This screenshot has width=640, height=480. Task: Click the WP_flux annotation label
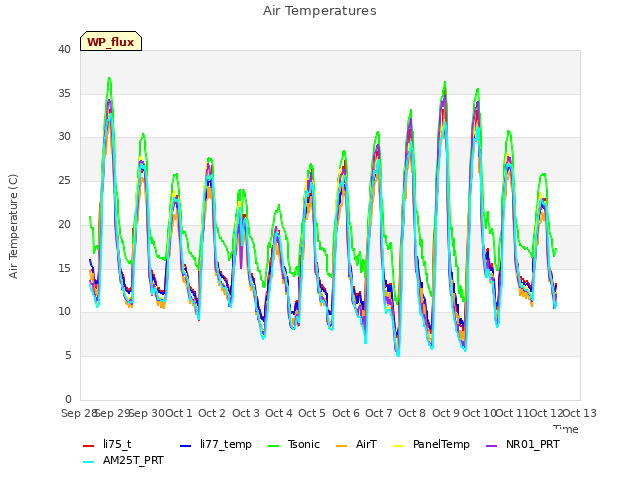[111, 42]
